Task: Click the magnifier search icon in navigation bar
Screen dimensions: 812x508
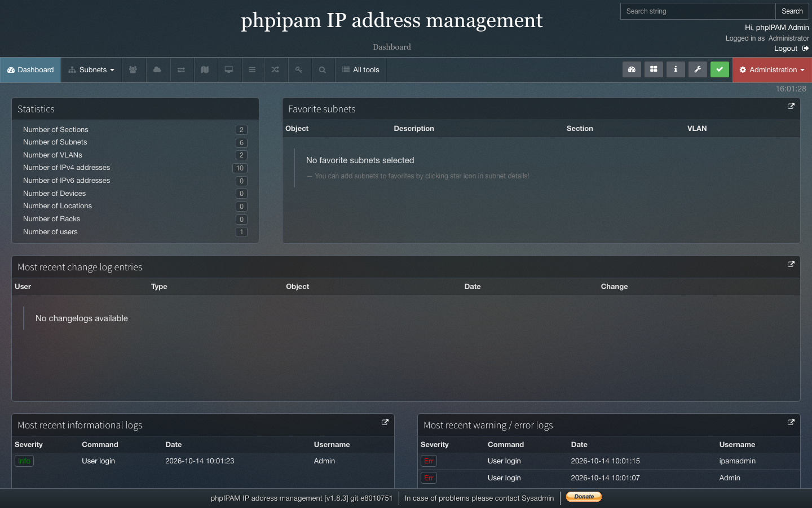Action: coord(323,70)
